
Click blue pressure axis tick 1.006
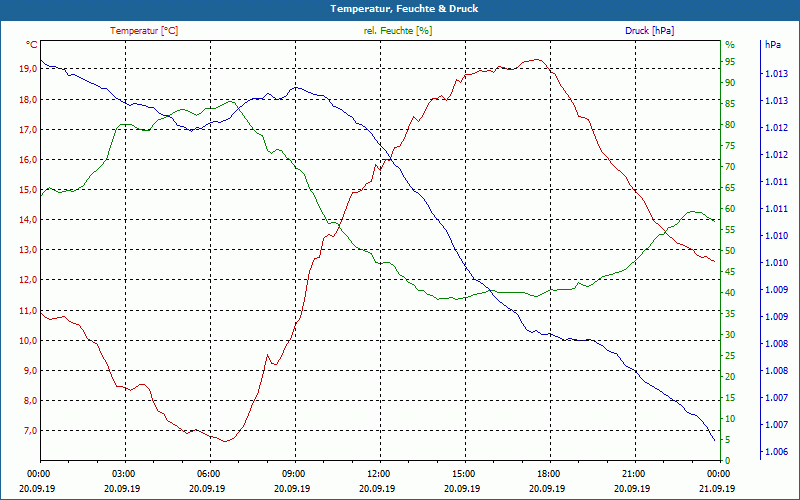777,452
